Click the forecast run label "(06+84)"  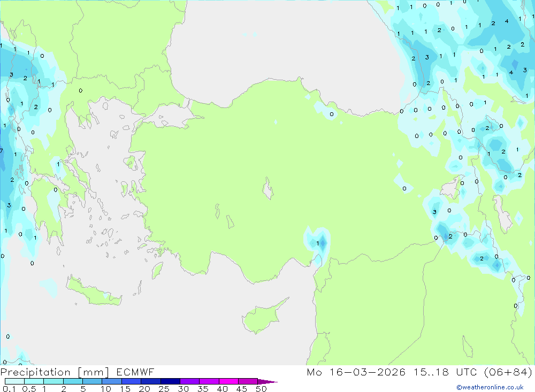coord(508,372)
